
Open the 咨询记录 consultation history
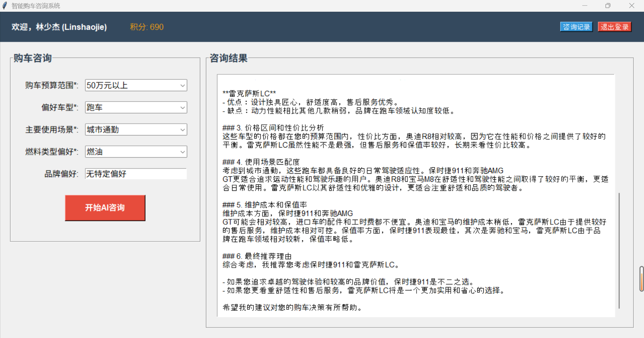pyautogui.click(x=576, y=27)
